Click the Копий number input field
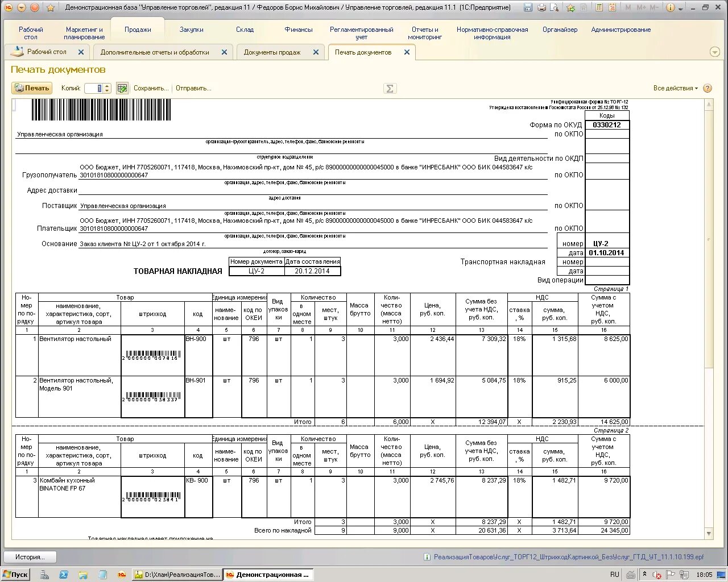Viewport: 728px width, 582px height. [x=94, y=88]
